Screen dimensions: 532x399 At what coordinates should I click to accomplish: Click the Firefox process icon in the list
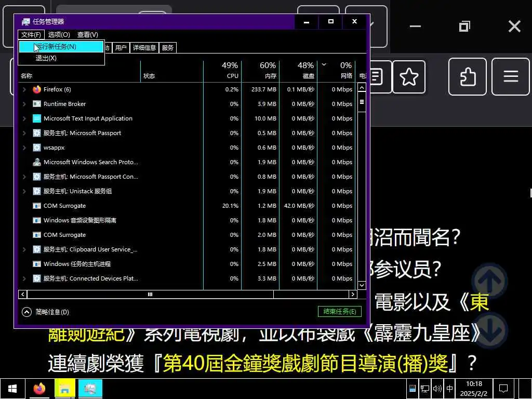point(37,89)
